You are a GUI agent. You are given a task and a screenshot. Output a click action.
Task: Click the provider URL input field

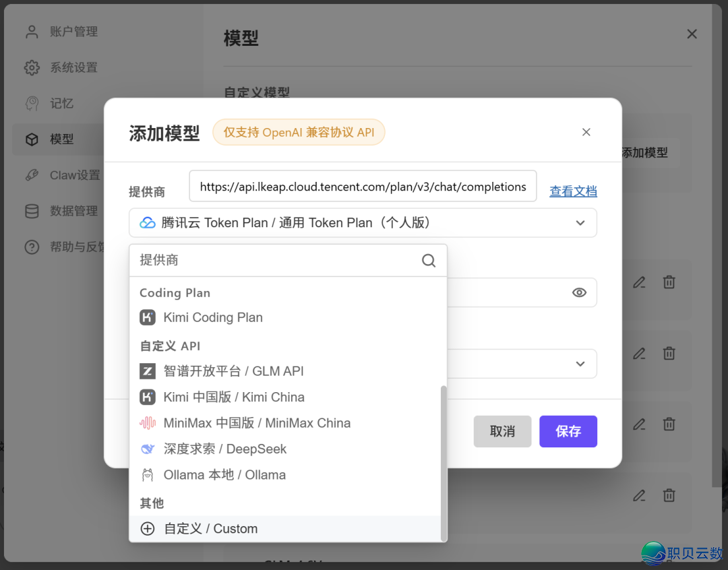click(363, 186)
